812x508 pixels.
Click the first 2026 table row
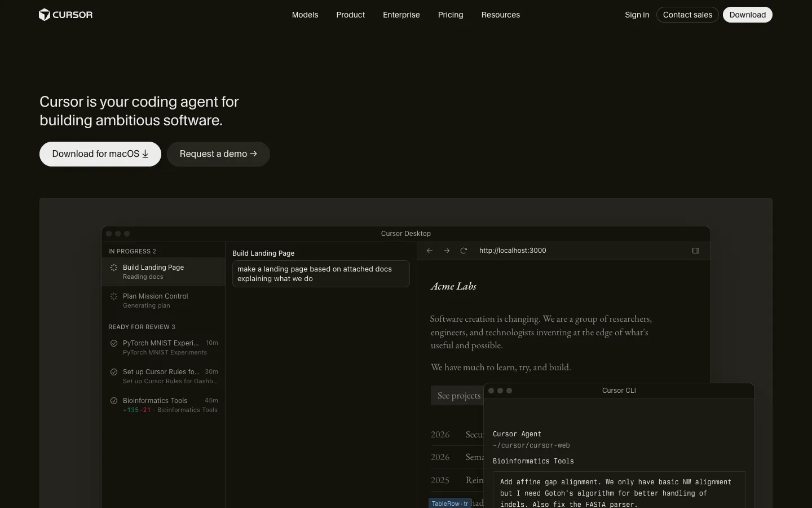pos(457,435)
